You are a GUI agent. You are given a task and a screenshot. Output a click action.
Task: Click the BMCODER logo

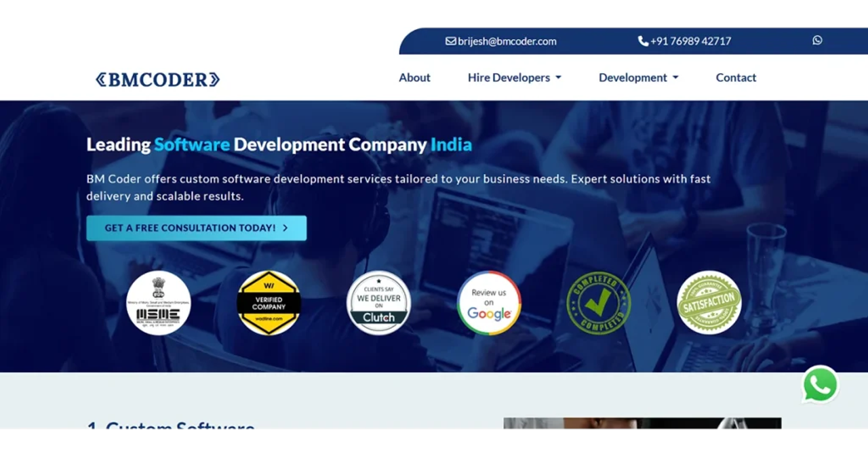(157, 79)
